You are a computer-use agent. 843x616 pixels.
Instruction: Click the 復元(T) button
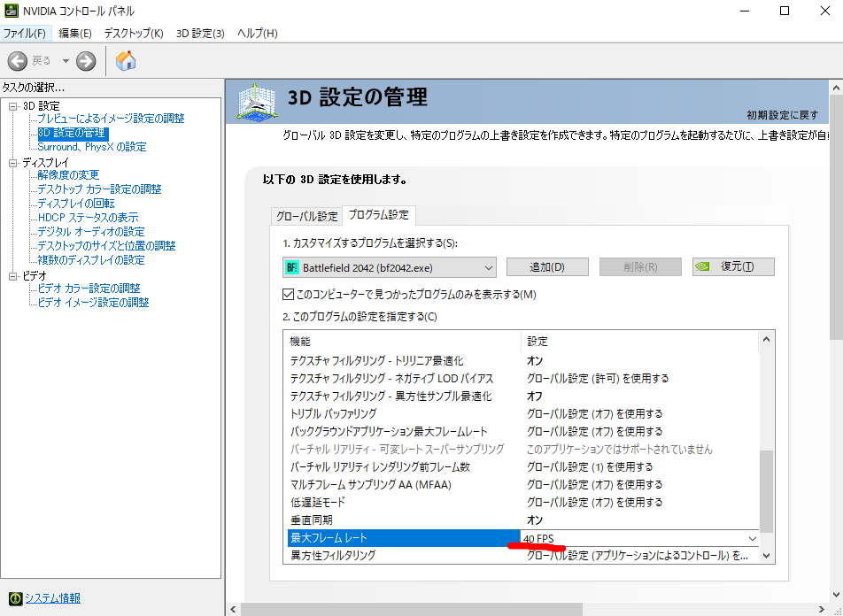tap(733, 266)
